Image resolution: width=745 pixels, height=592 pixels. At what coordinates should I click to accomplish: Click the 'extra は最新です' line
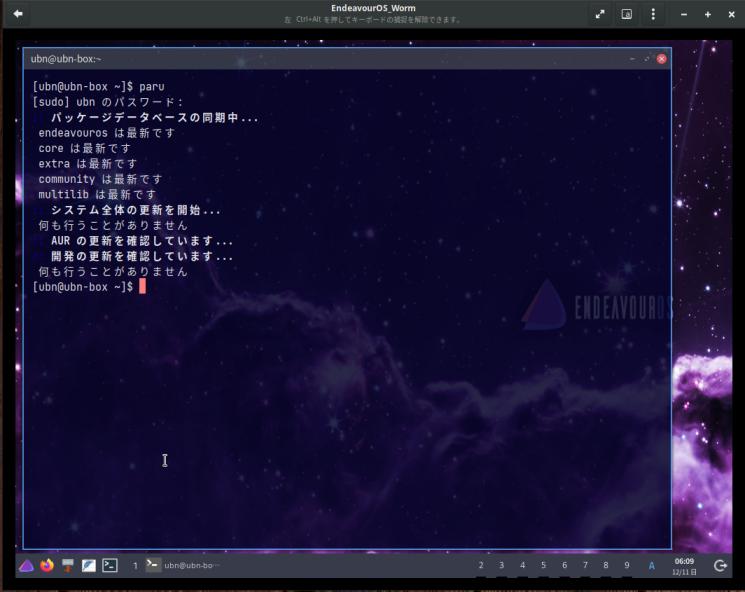tap(87, 163)
